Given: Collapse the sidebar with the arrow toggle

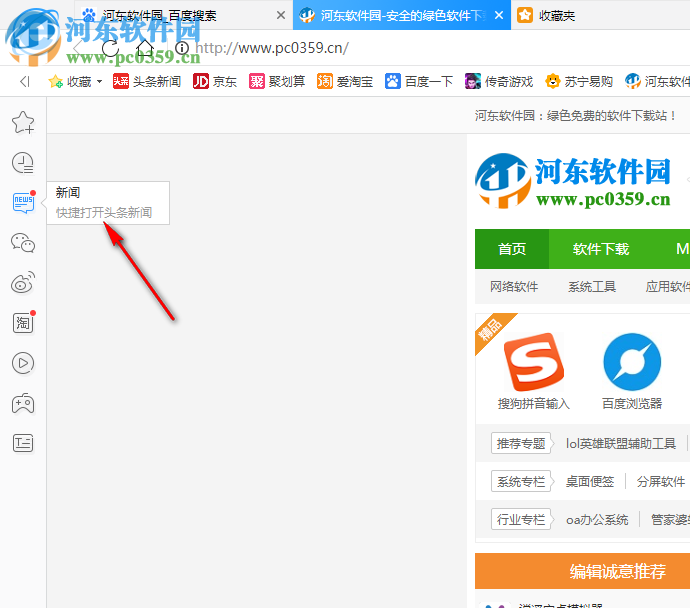Looking at the screenshot, I should [x=25, y=81].
